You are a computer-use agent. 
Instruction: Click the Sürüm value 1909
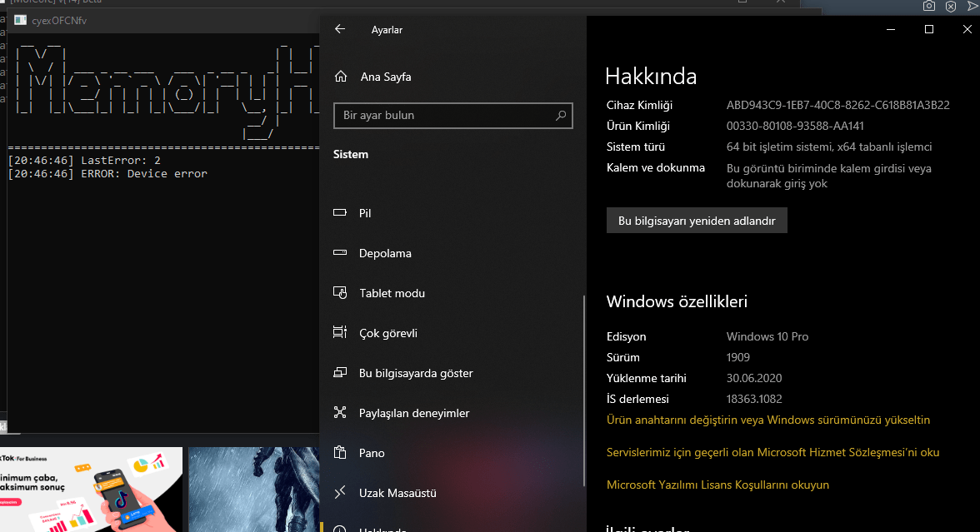[x=737, y=357]
